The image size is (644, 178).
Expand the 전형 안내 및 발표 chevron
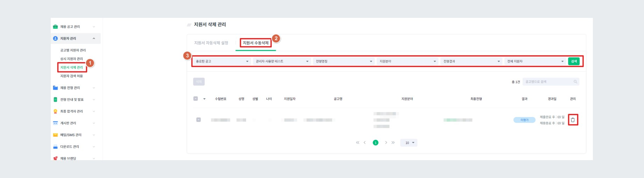pos(94,100)
